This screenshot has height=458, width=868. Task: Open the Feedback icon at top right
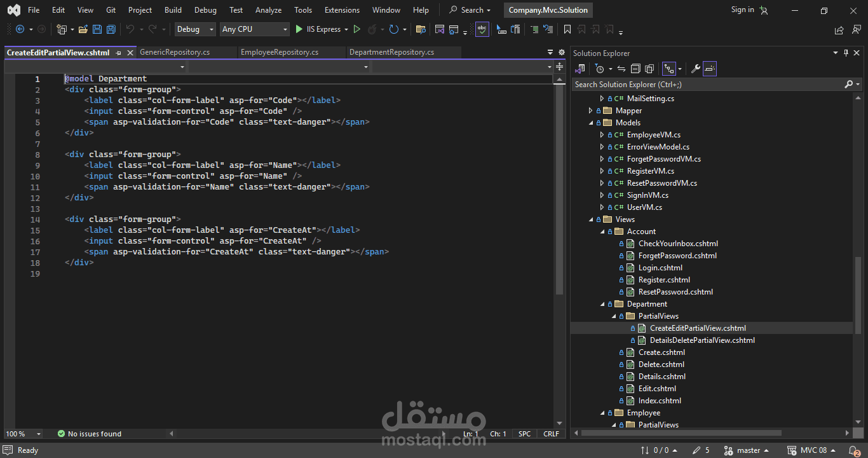pos(856,29)
